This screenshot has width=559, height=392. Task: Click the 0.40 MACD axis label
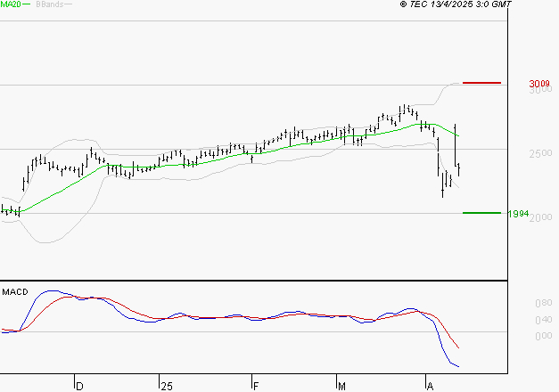coord(544,320)
